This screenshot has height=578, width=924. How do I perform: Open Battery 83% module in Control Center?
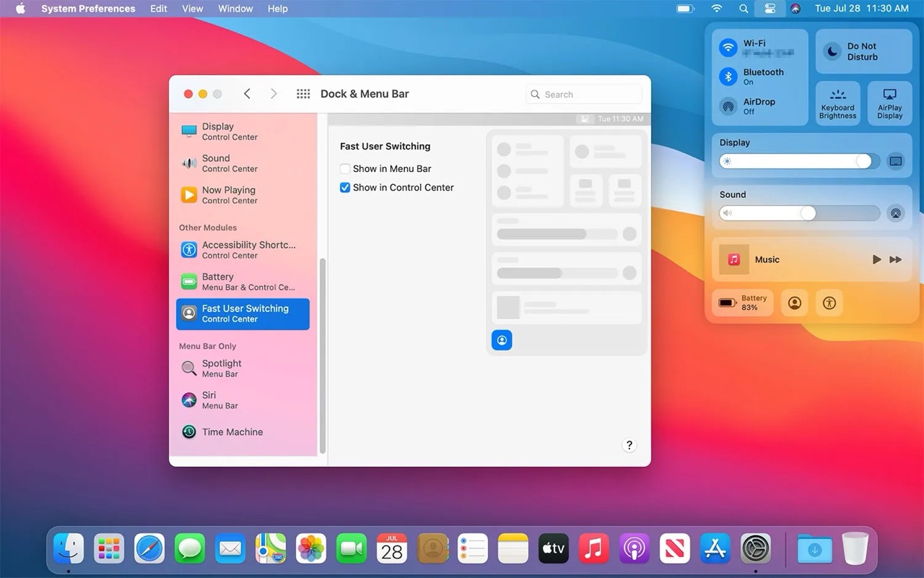tap(743, 303)
